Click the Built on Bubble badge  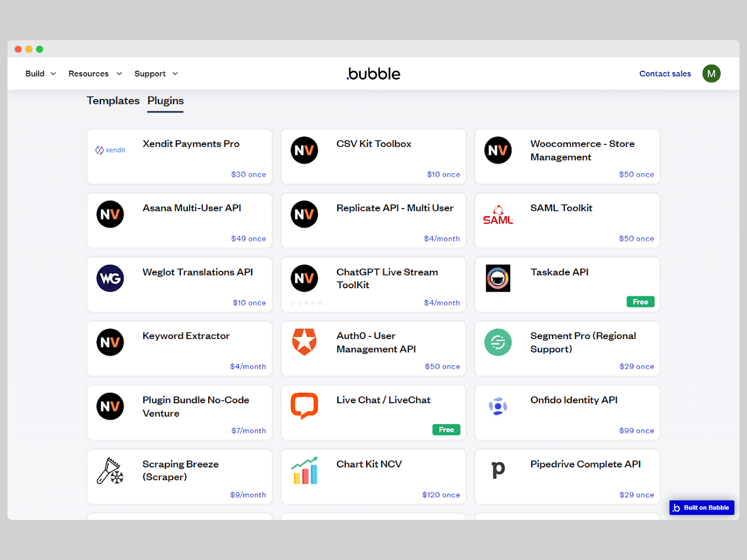tap(702, 508)
